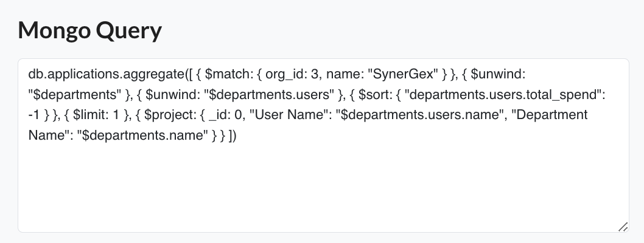
Task: Click the textarea resize handle icon
Action: [x=623, y=227]
